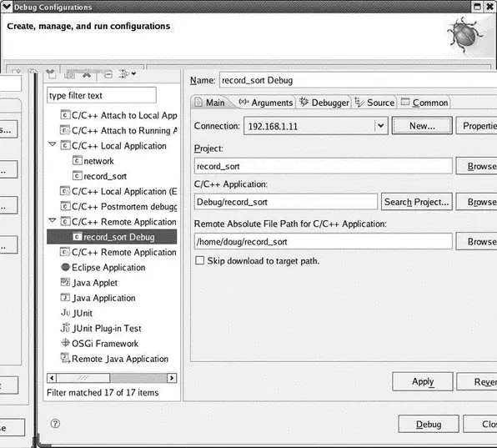This screenshot has height=448, width=497.
Task: Switch to the Debugger tab
Action: pyautogui.click(x=324, y=103)
